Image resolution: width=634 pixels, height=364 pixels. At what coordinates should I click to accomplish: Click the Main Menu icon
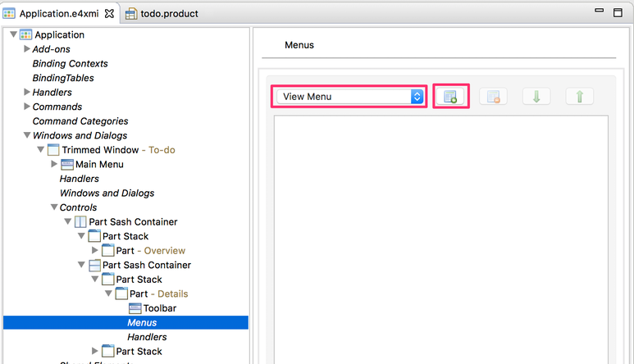pos(67,165)
